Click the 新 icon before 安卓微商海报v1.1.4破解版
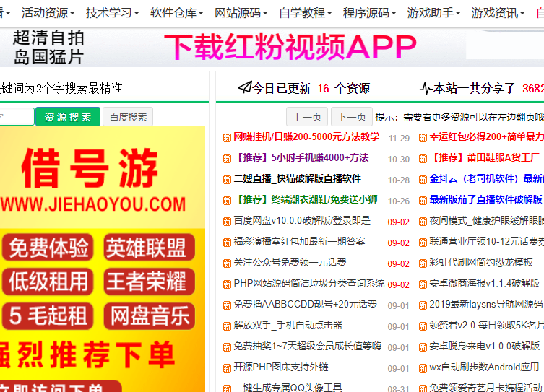The image size is (544, 392). (423, 284)
